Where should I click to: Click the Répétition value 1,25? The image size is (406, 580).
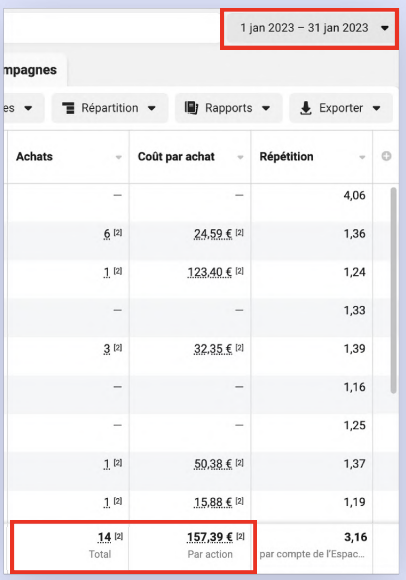354,425
